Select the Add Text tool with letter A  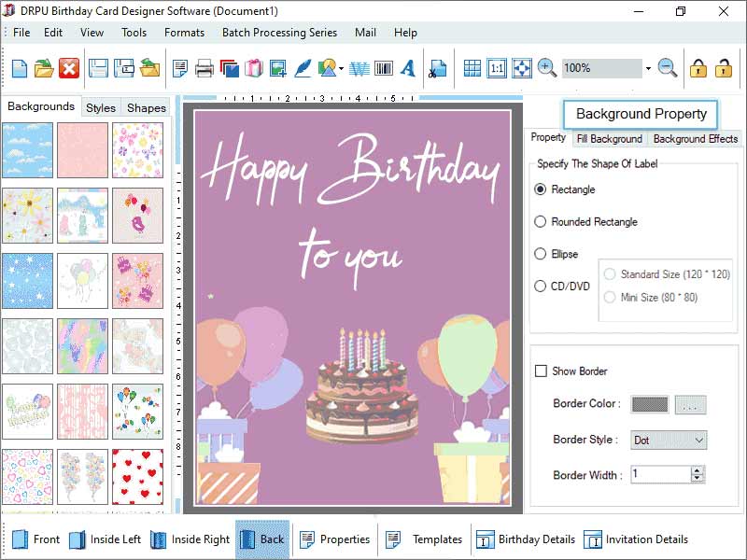pyautogui.click(x=407, y=68)
